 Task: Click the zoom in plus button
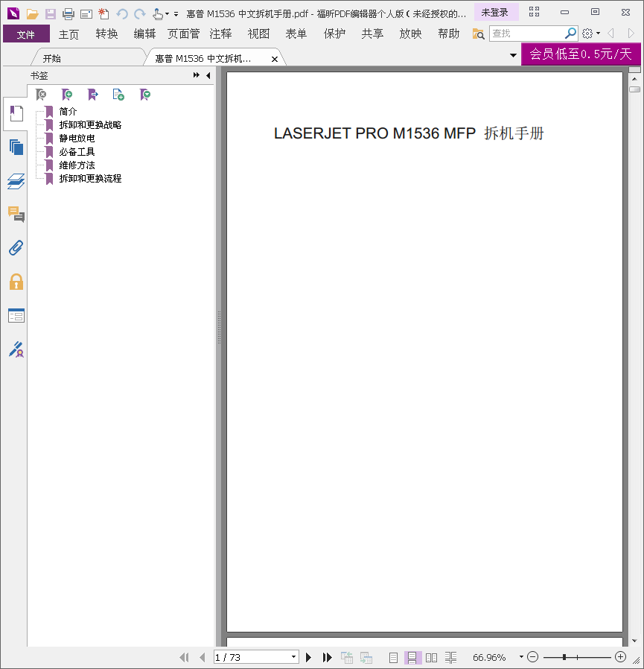click(x=620, y=657)
